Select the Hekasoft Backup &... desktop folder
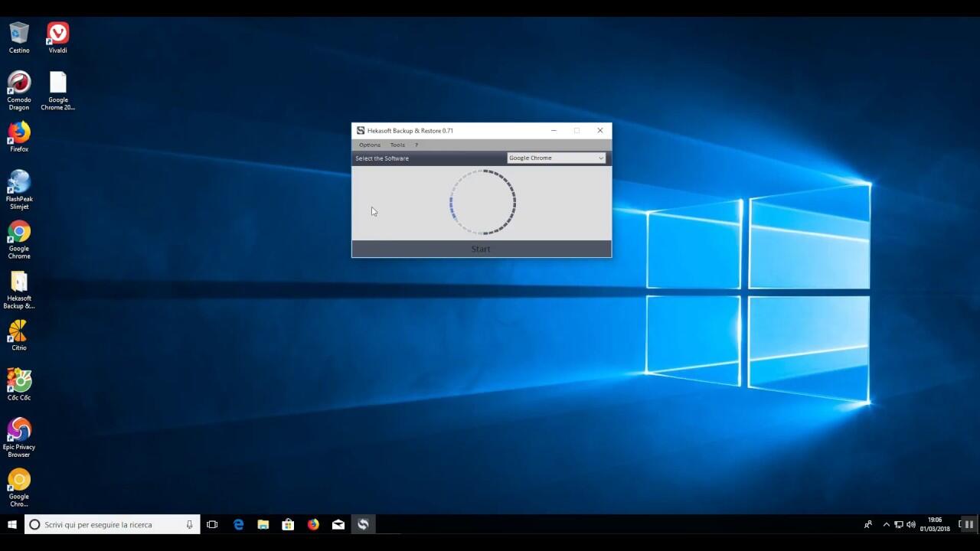Viewport: 980px width, 551px height. point(19,290)
